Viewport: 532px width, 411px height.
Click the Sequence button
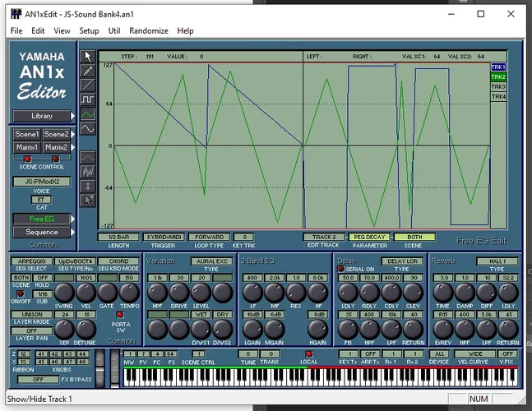41,233
